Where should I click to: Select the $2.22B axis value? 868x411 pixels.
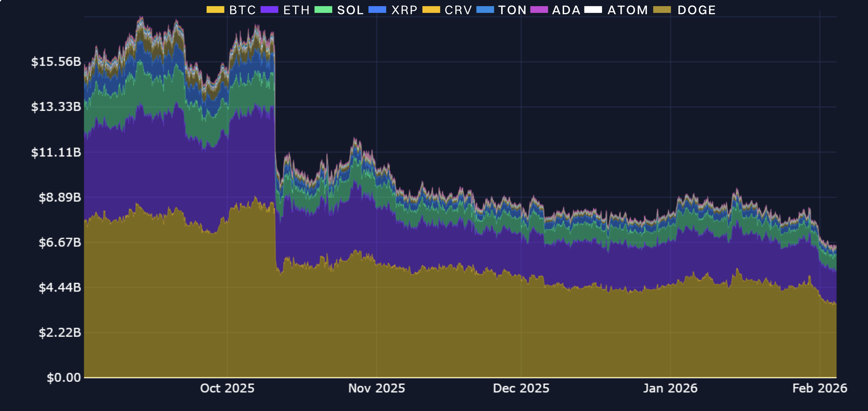(60, 333)
